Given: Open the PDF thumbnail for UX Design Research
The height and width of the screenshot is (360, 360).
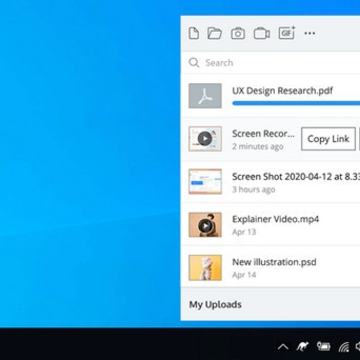Looking at the screenshot, I should pos(205,96).
